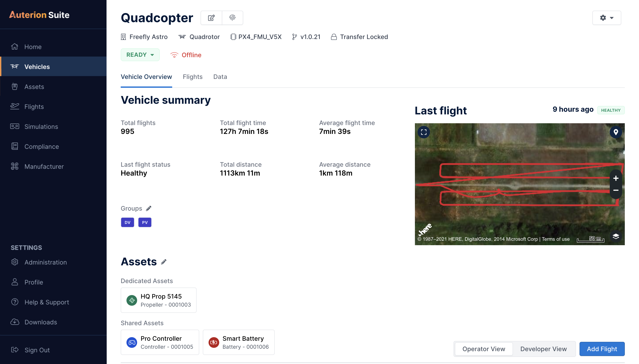
Task: Open the Pro Controller asset card
Action: pos(160,342)
